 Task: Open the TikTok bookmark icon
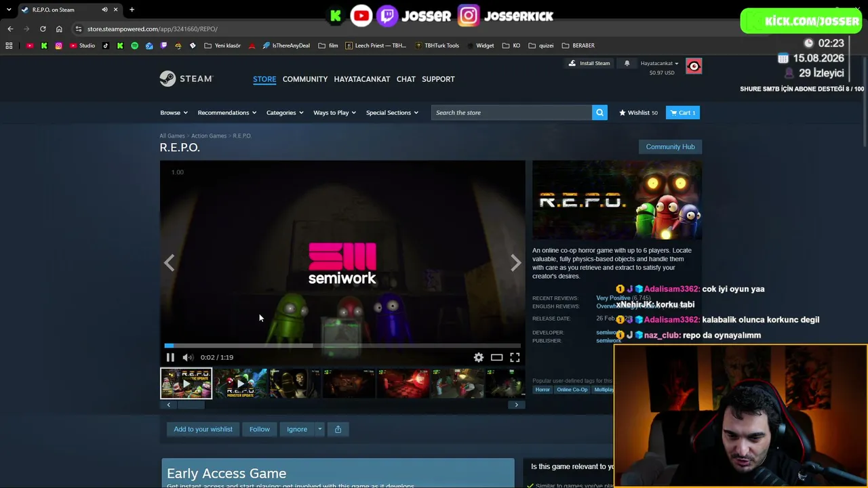point(106,45)
